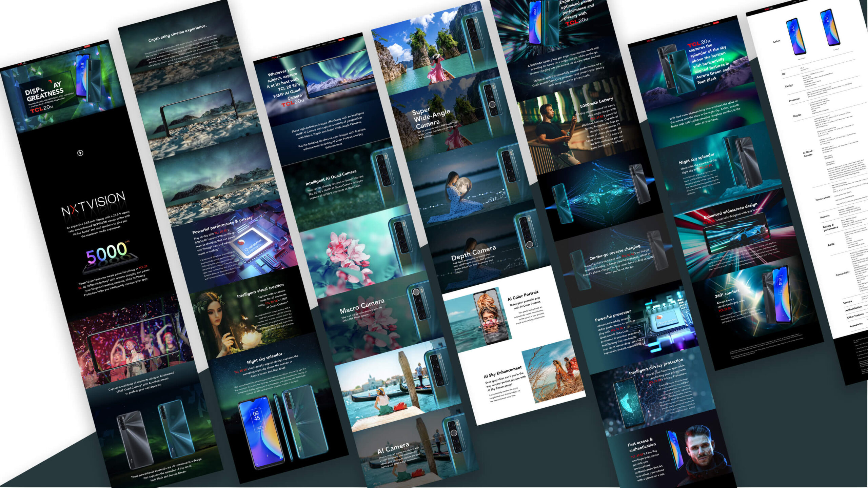Click the 'OS' spec row label

[x=784, y=74]
